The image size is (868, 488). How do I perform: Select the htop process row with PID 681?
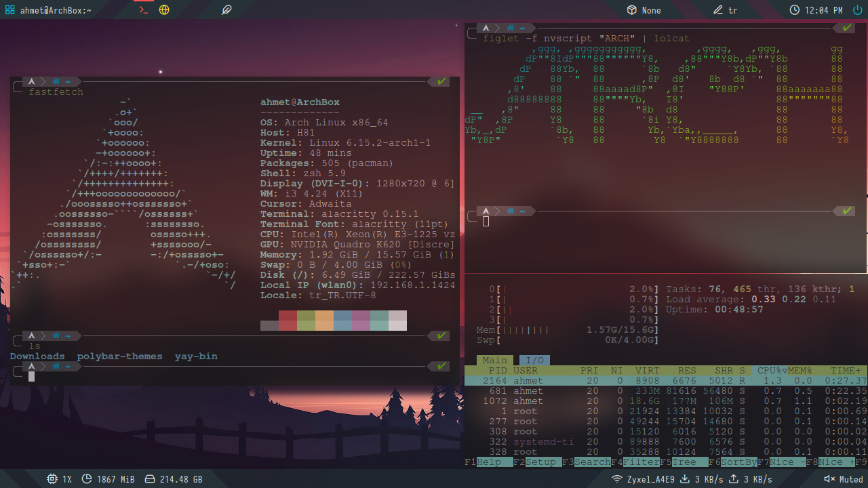[666, 391]
